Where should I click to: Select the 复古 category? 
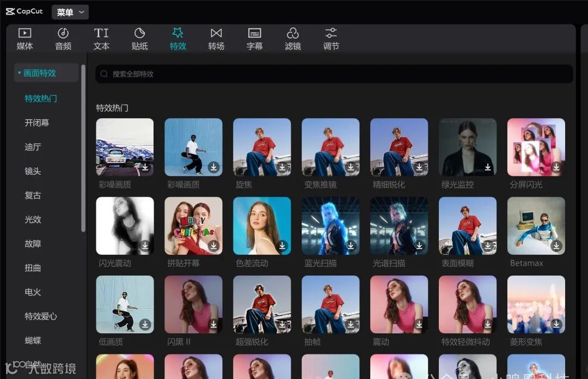33,195
